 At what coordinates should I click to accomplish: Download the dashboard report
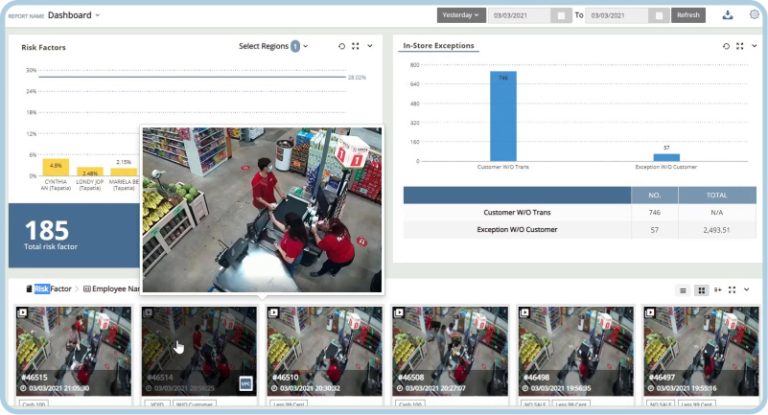[x=727, y=15]
